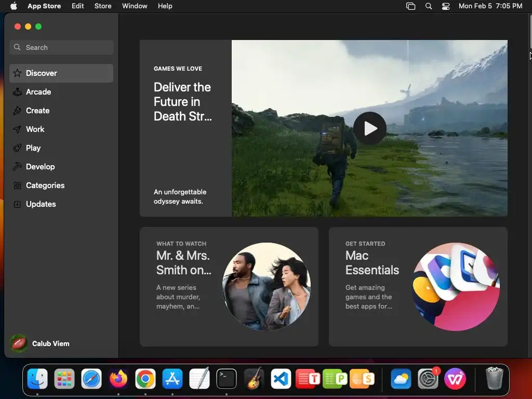Open the Mr. & Mrs. Smith card title
This screenshot has height=399, width=532.
coord(183,262)
